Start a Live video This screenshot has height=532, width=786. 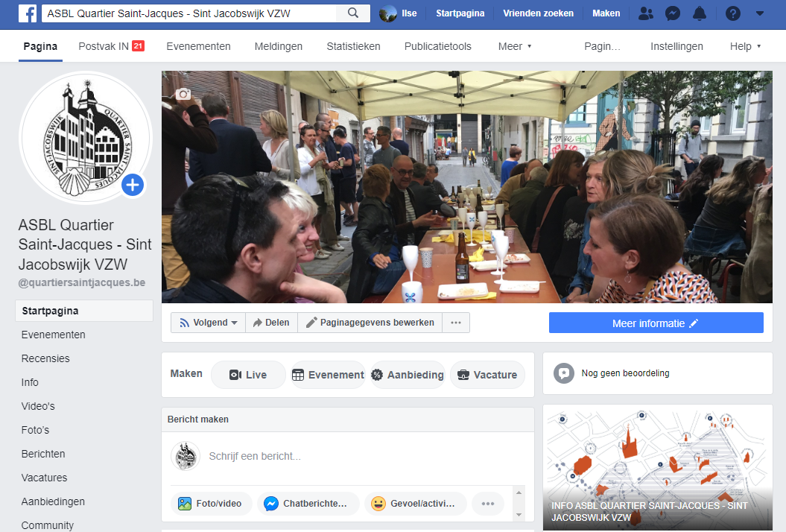(x=248, y=375)
